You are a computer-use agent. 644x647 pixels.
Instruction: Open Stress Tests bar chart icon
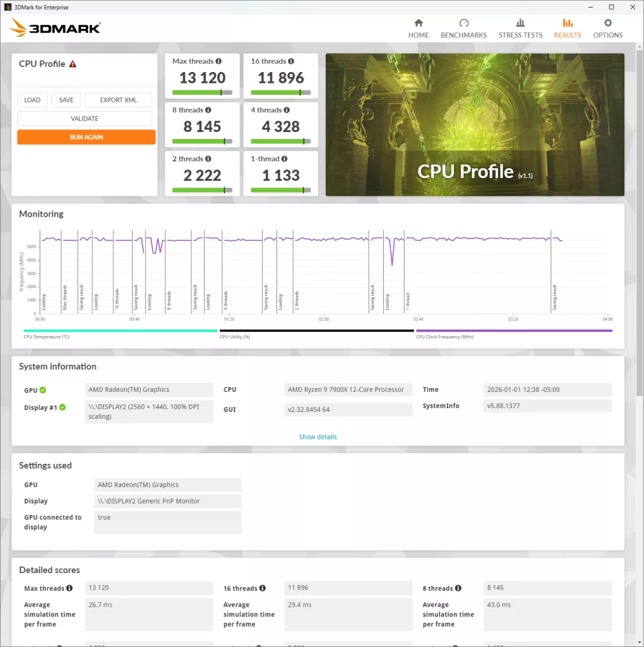[520, 23]
